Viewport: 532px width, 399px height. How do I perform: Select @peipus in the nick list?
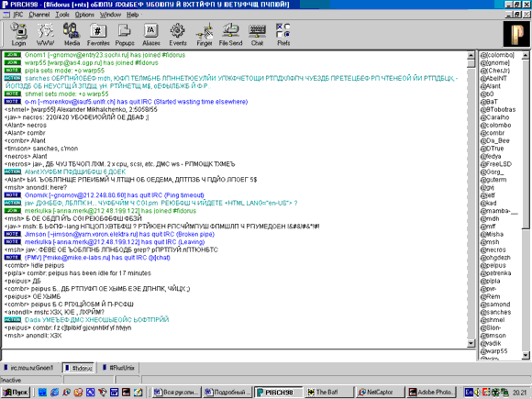pyautogui.click(x=493, y=266)
